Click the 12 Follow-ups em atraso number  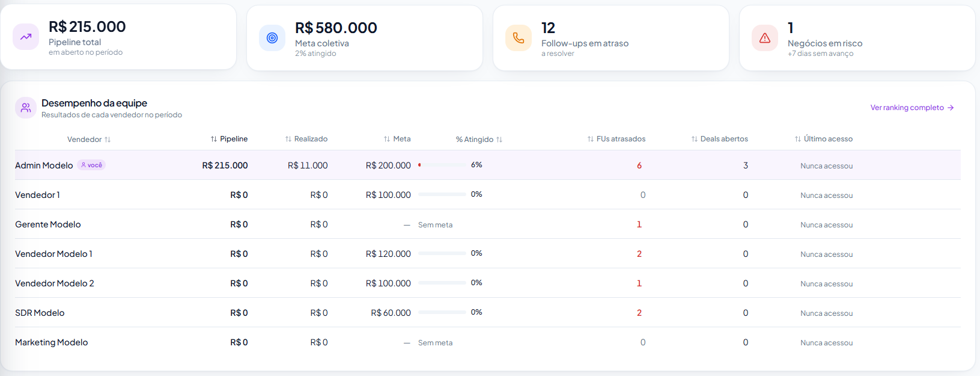[548, 28]
